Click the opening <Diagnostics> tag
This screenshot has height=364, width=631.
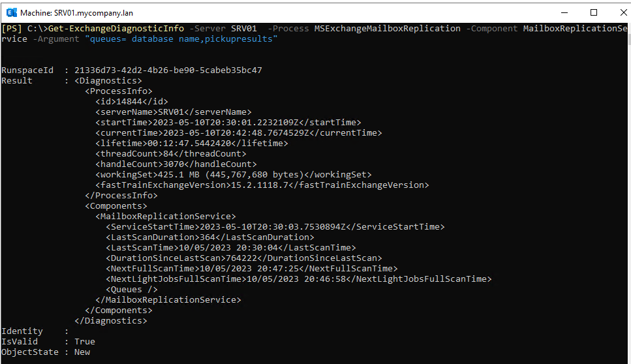pyautogui.click(x=108, y=81)
